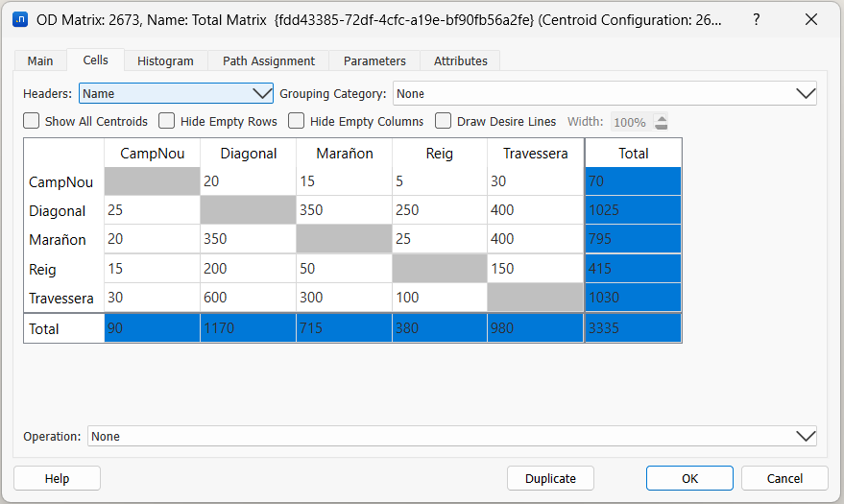Click the Cancel button
The height and width of the screenshot is (504, 844).
(784, 478)
